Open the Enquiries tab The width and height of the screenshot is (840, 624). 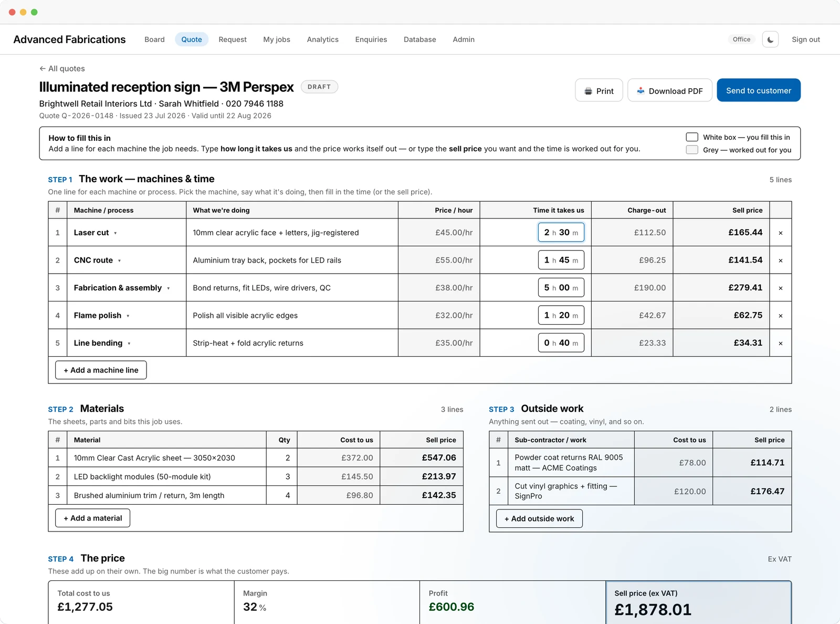(371, 39)
